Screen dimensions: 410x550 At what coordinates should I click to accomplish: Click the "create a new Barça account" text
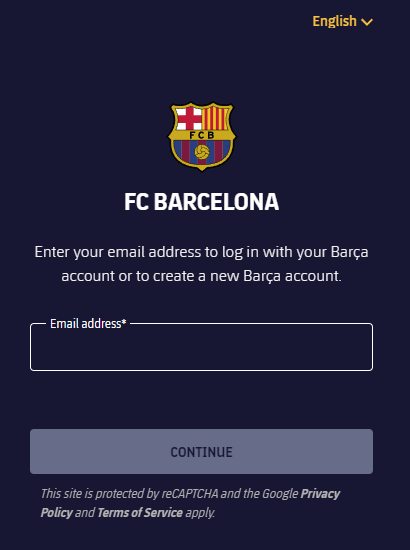point(246,276)
